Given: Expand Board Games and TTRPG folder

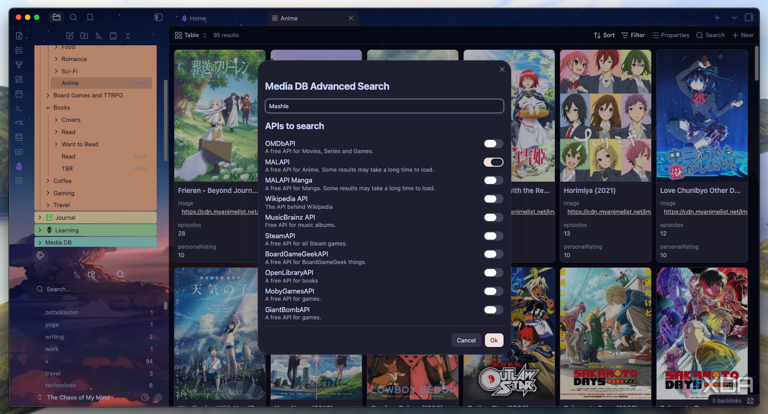Looking at the screenshot, I should coord(48,96).
